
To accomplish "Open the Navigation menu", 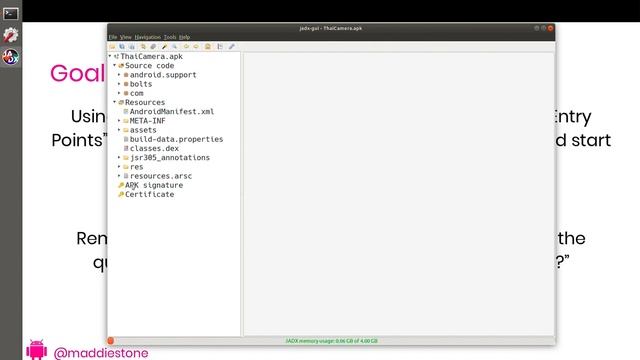I will click(148, 37).
